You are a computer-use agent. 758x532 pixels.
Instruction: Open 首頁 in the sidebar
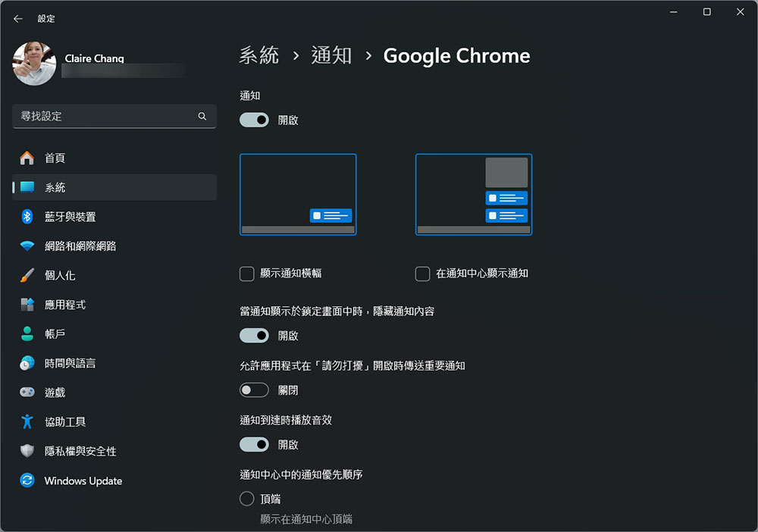[114, 158]
